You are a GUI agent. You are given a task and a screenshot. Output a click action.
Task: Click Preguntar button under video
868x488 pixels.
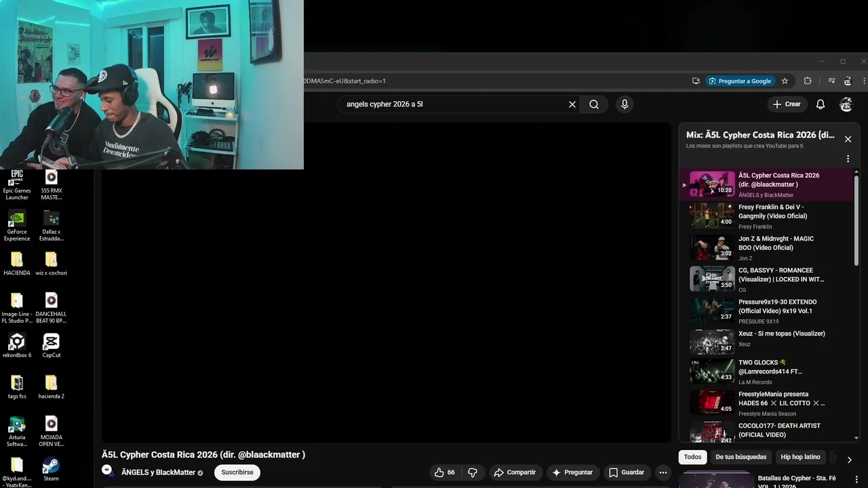click(x=572, y=472)
